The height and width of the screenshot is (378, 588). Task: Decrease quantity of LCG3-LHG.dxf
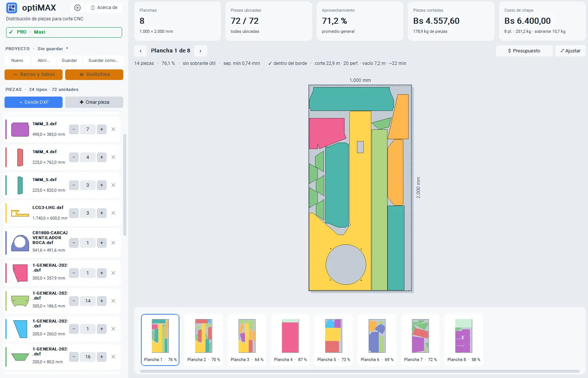pos(74,213)
